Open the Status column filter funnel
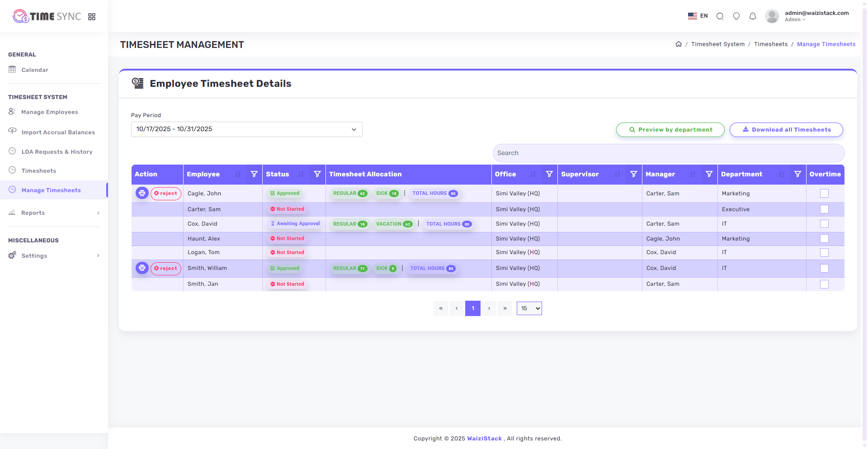 (x=317, y=174)
